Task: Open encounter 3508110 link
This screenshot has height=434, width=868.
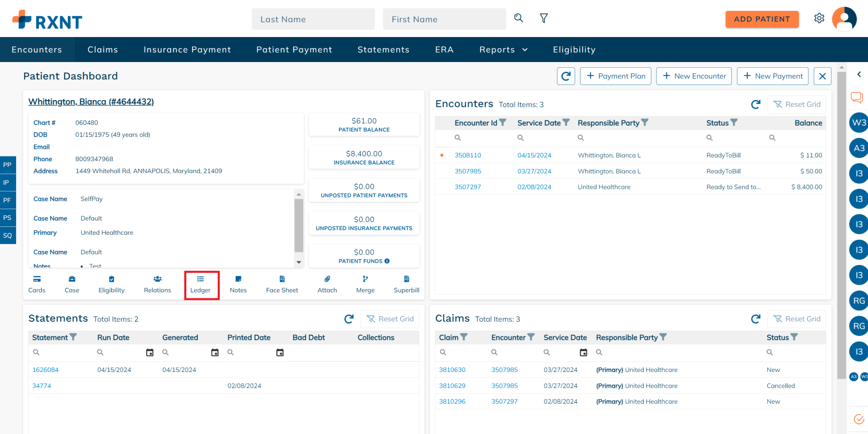Action: 468,155
